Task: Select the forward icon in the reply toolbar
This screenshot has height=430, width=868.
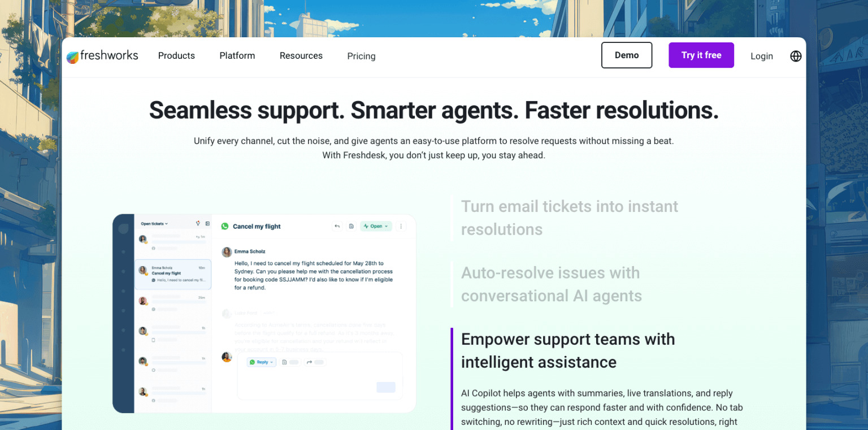Action: coord(310,362)
